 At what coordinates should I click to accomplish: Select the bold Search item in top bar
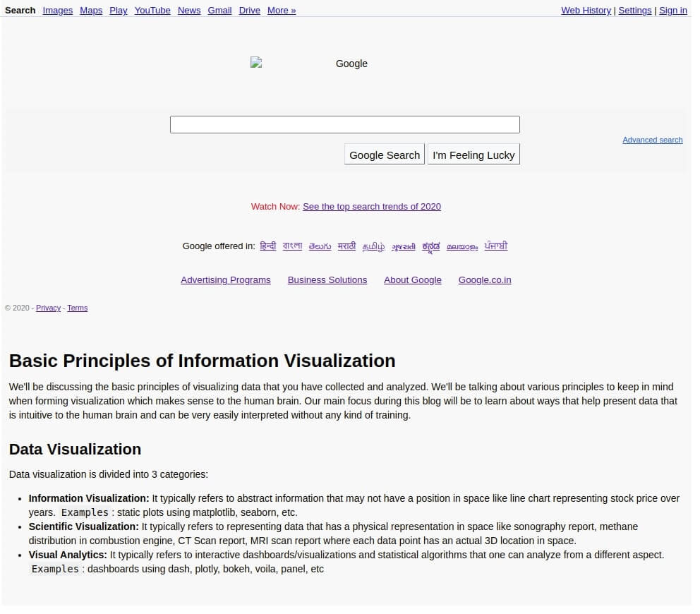(x=20, y=11)
